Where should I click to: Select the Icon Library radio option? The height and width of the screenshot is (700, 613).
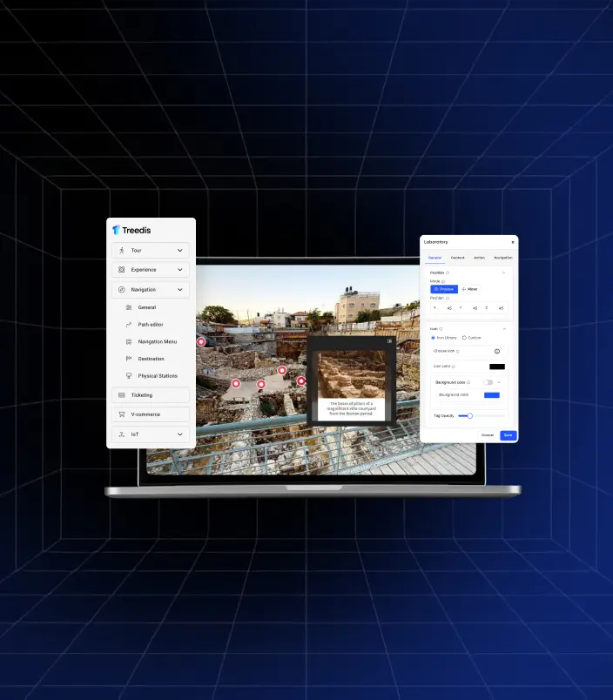pyautogui.click(x=433, y=338)
